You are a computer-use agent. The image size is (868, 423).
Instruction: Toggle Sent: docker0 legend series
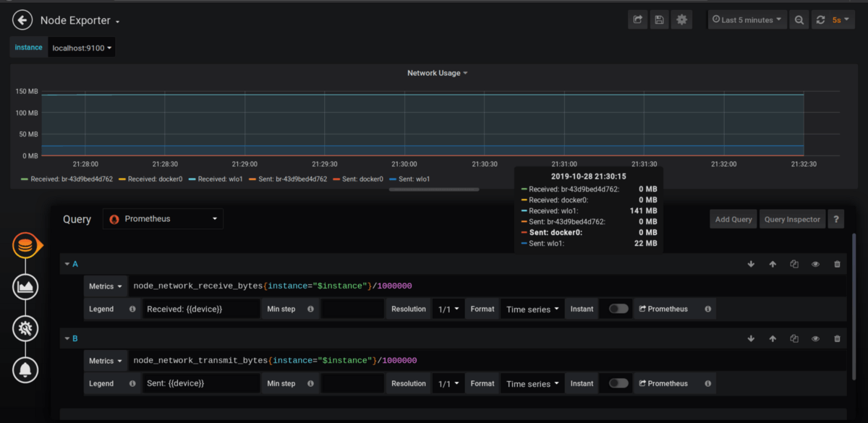363,179
